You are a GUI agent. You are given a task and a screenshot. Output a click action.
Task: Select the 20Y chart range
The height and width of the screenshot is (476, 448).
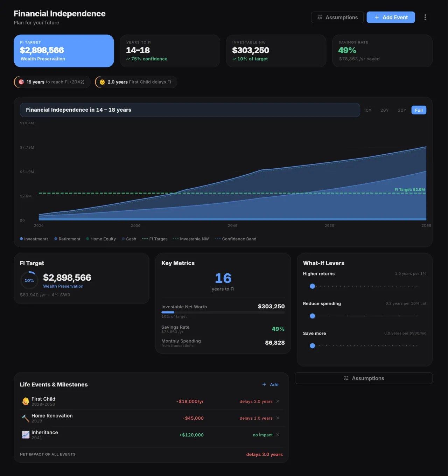pyautogui.click(x=384, y=110)
